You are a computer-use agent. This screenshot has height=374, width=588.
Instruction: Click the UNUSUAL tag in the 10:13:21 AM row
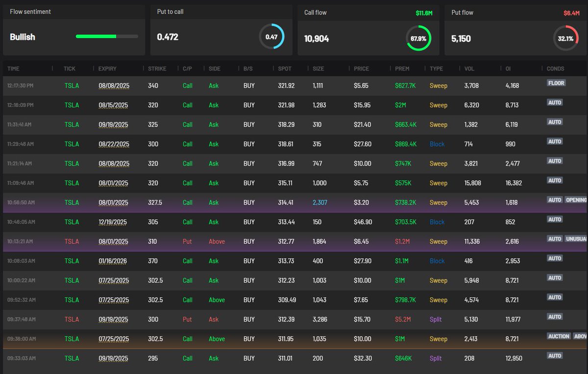point(576,239)
